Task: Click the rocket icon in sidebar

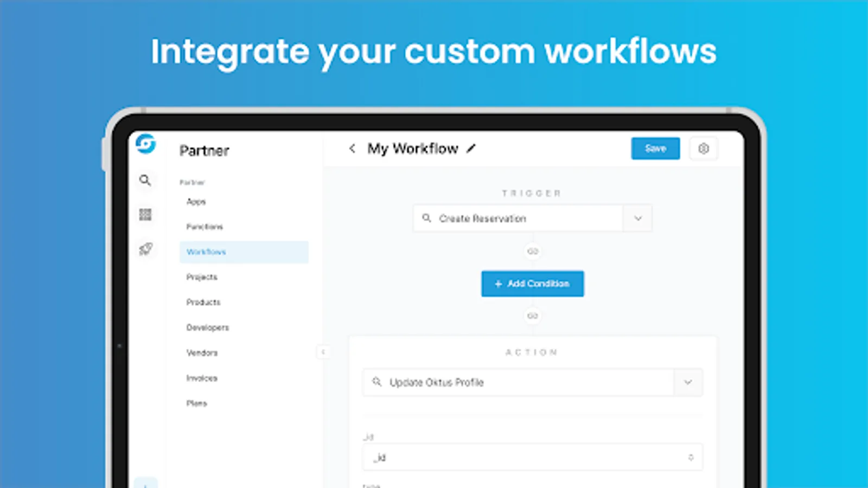Action: pos(145,249)
